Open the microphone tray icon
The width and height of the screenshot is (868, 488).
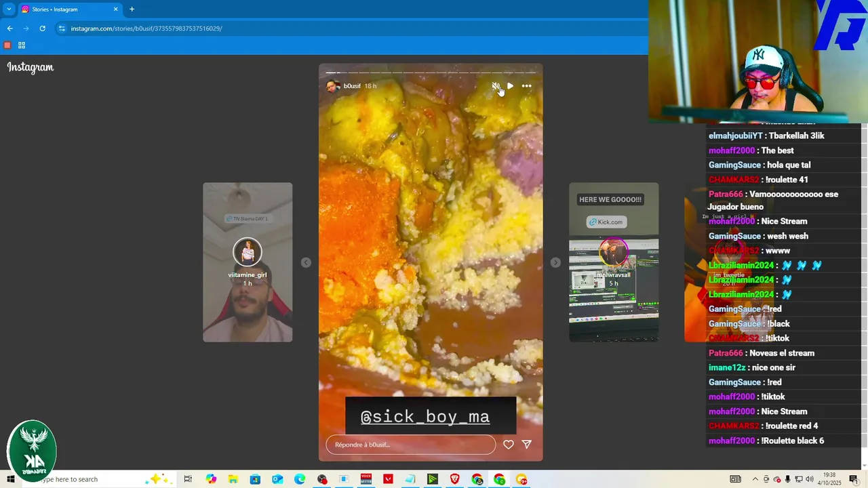pos(787,479)
